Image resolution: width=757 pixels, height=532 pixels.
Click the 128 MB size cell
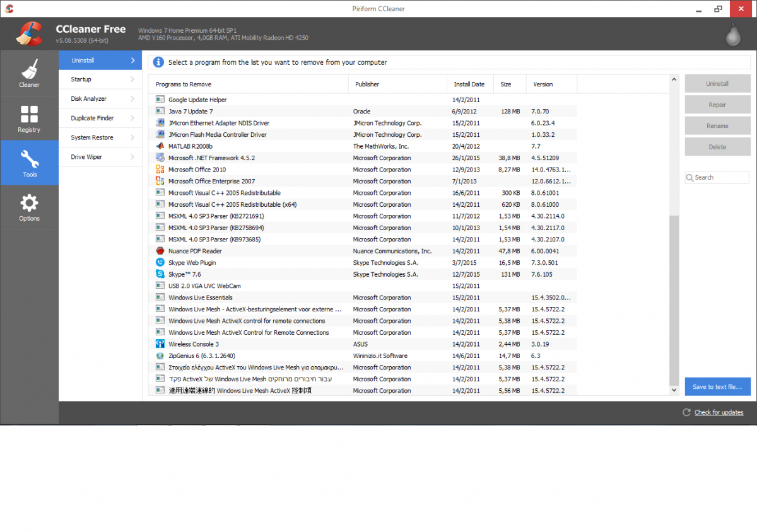click(510, 112)
